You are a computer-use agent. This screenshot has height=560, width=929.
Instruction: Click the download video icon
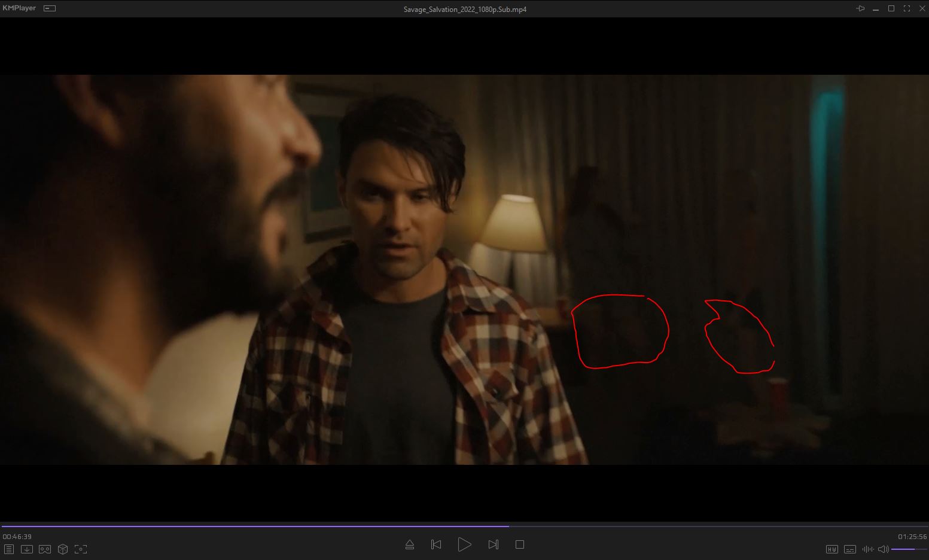27,549
